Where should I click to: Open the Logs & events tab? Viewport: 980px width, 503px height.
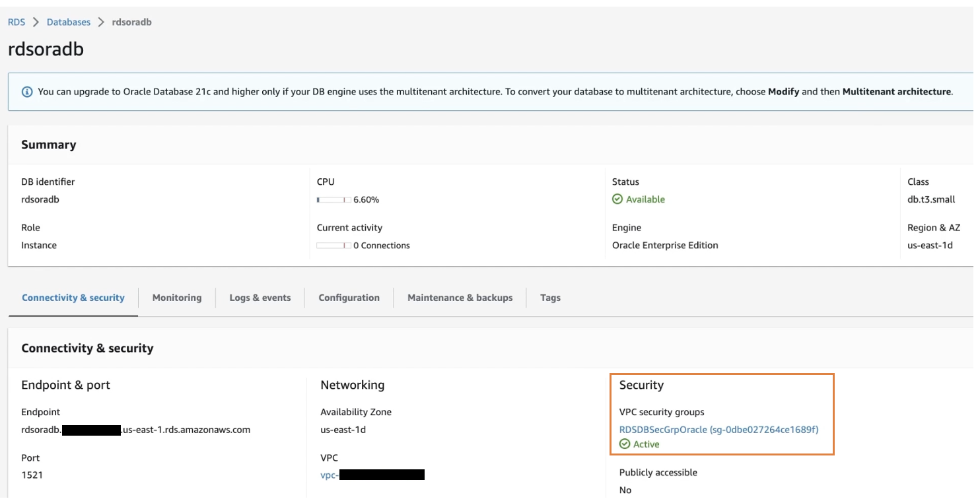260,298
